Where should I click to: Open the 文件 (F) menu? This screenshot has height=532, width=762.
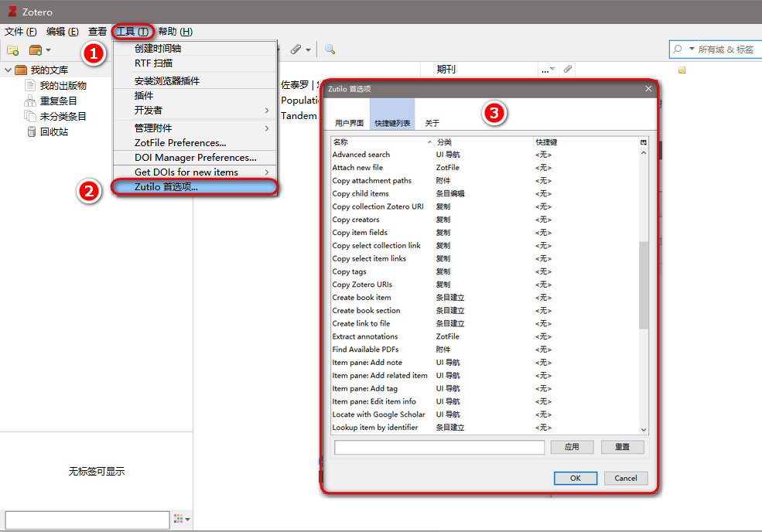(x=21, y=32)
